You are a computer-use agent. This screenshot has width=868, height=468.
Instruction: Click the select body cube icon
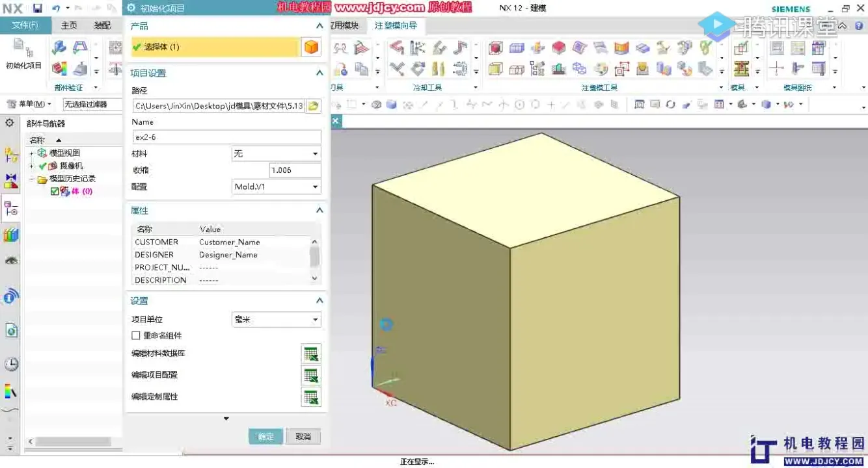tap(312, 47)
